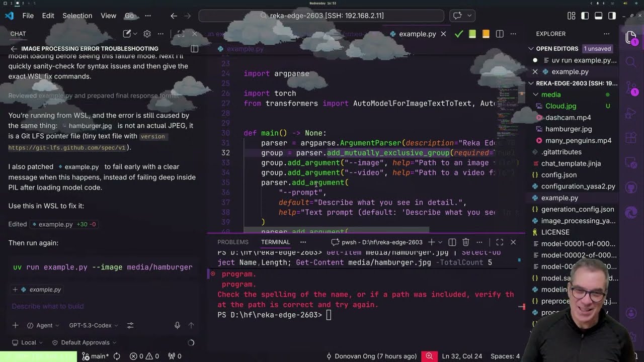Click the green bookmark icon in editor toolbar
644x362 pixels.
coord(472,34)
